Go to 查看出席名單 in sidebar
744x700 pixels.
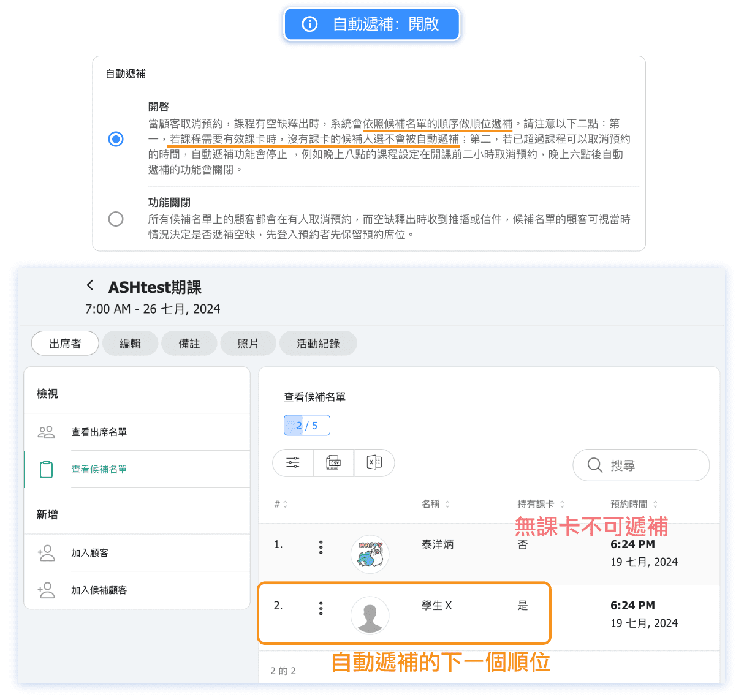tap(99, 432)
